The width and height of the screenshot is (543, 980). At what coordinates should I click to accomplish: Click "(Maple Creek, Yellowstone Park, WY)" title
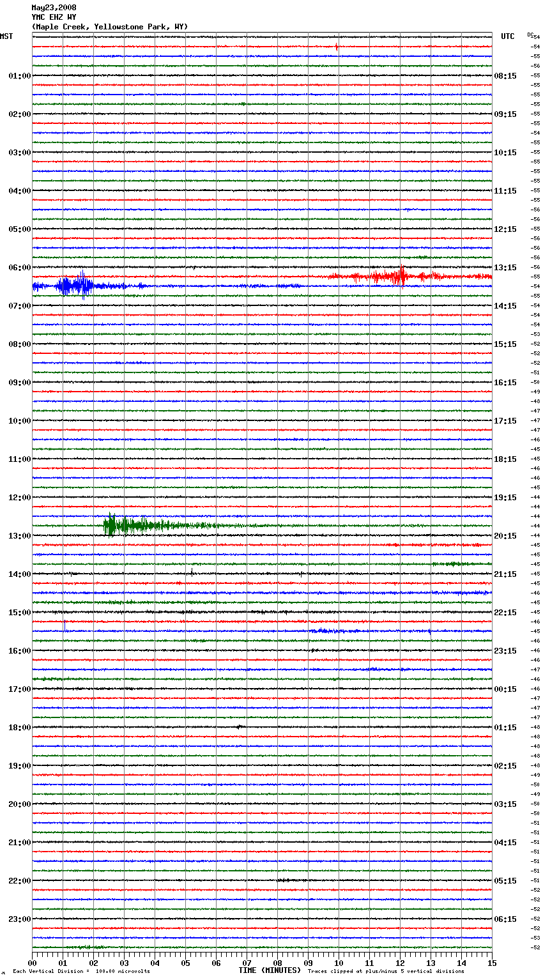point(110,27)
